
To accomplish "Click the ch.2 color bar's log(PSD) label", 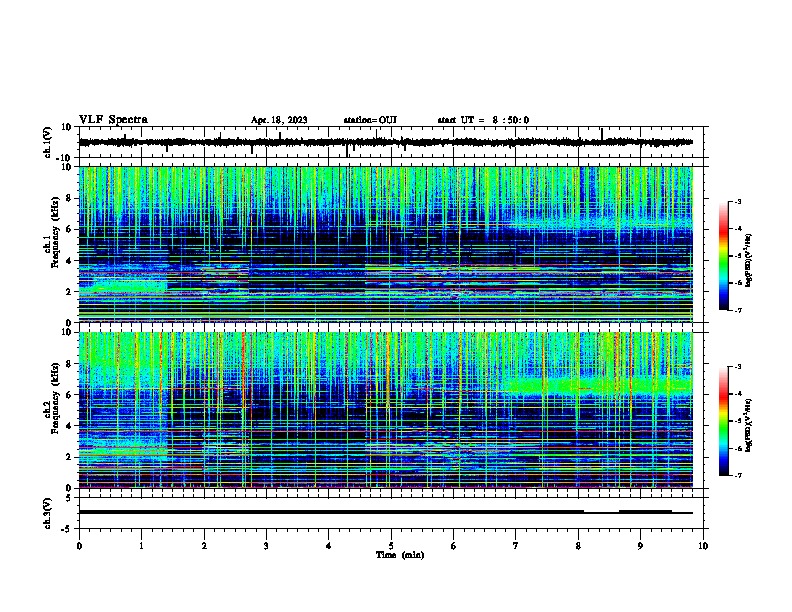I will tap(748, 425).
